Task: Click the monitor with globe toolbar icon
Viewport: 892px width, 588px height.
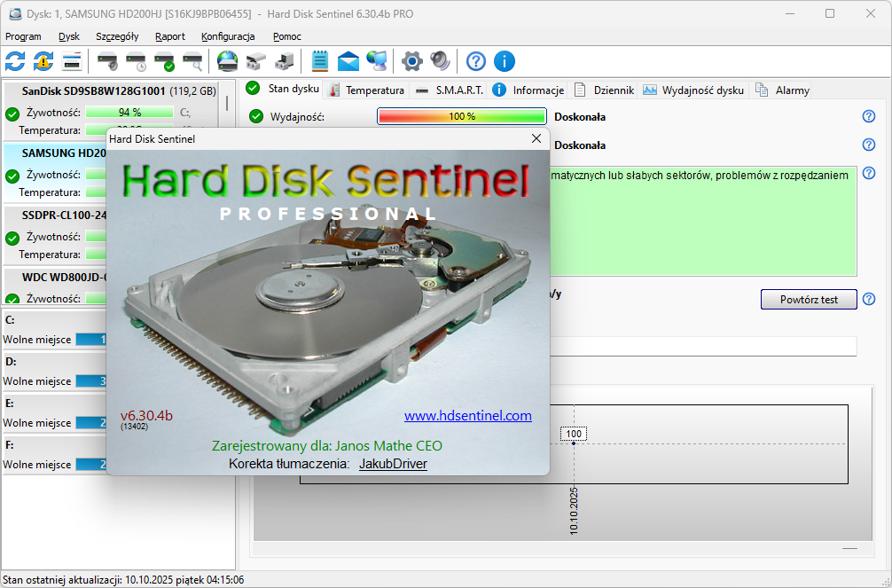Action: 377,61
